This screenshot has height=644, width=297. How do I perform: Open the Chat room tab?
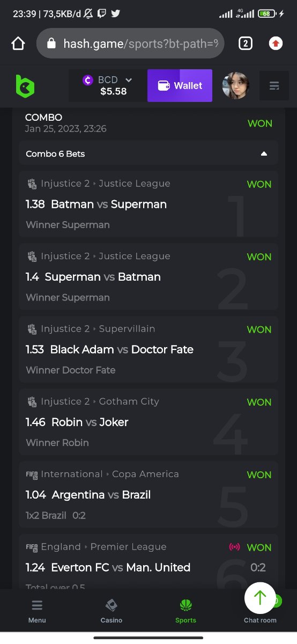[260, 619]
